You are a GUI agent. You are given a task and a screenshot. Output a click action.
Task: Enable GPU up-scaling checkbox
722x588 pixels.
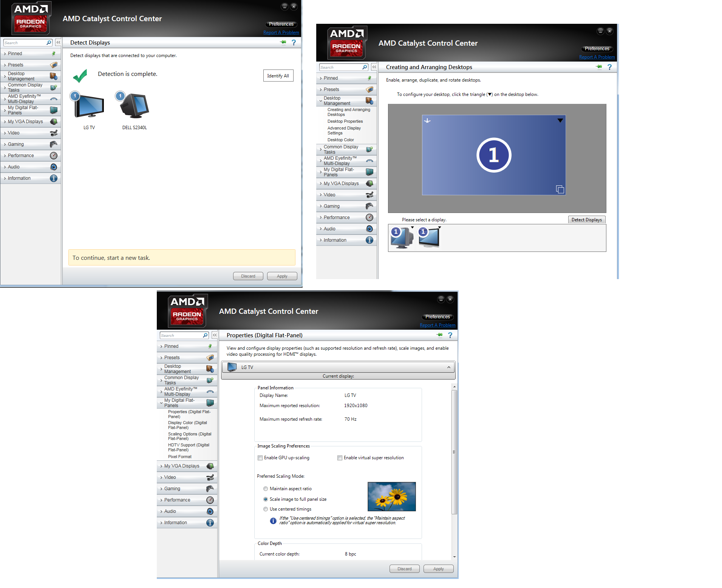(x=260, y=458)
